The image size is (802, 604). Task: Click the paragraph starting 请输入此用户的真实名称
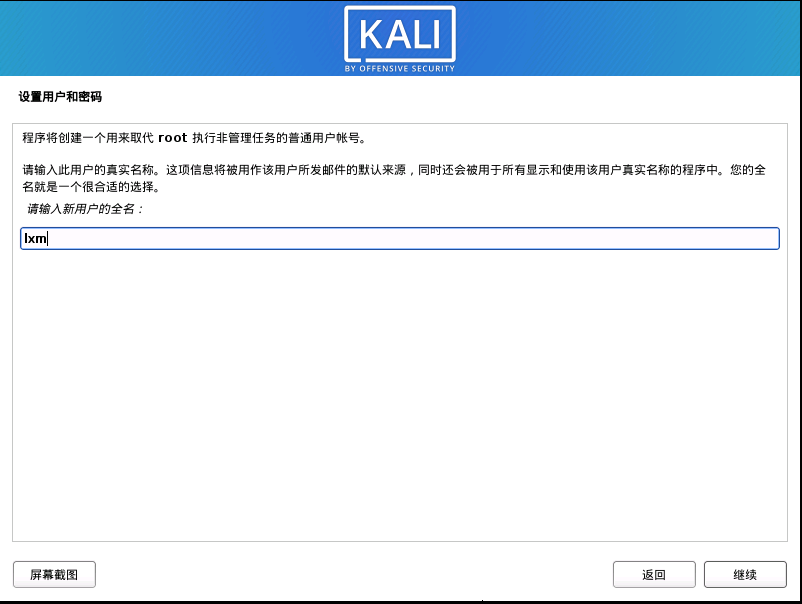click(394, 178)
